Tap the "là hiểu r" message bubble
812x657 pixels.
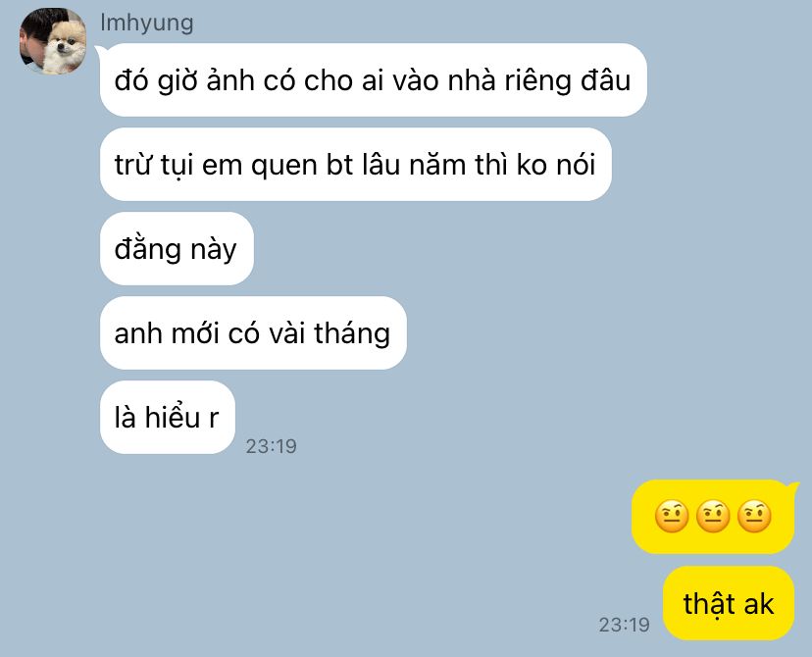point(168,418)
